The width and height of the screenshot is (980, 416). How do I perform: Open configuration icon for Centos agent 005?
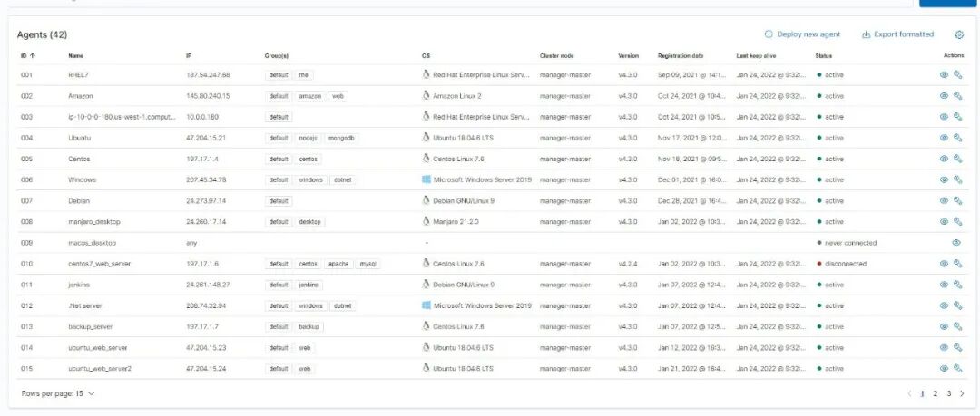[957, 159]
